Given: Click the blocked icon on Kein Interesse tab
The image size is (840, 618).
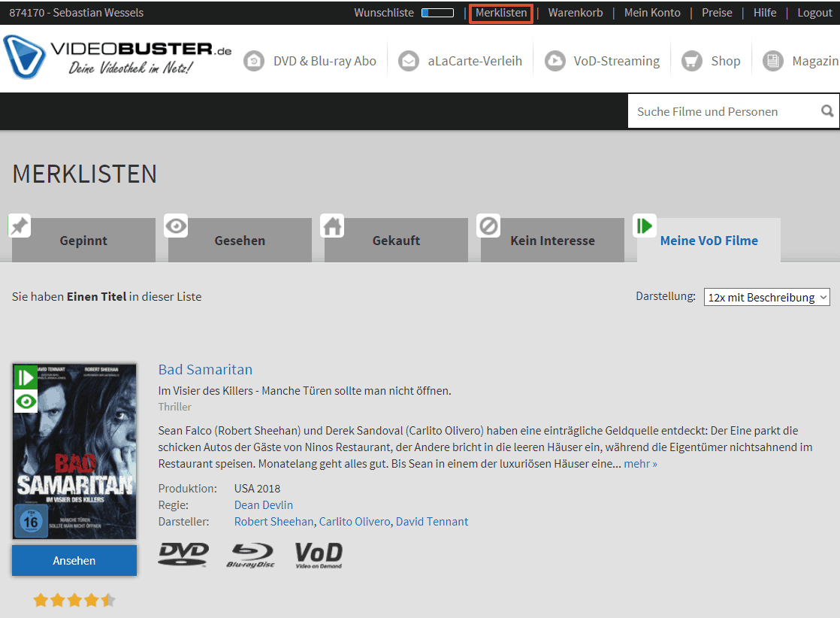Looking at the screenshot, I should point(488,226).
